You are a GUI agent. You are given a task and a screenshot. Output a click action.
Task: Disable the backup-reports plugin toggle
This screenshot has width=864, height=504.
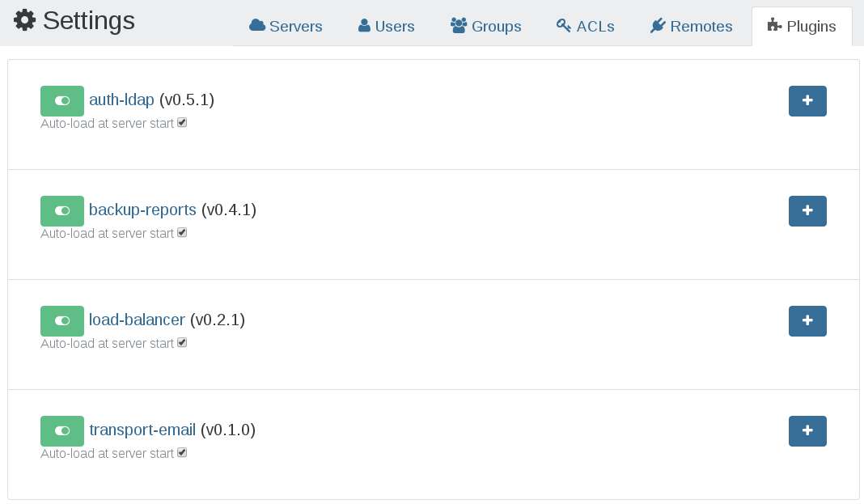click(62, 211)
